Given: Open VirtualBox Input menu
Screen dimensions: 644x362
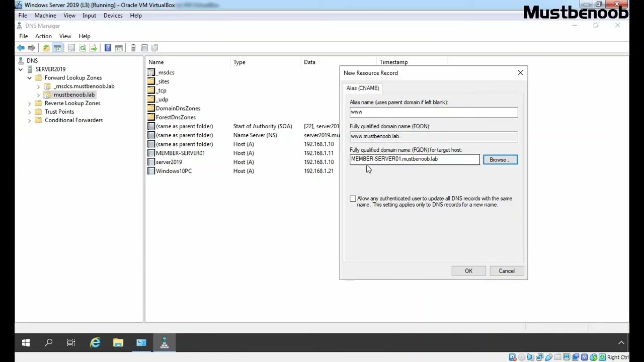Looking at the screenshot, I should click(x=89, y=16).
